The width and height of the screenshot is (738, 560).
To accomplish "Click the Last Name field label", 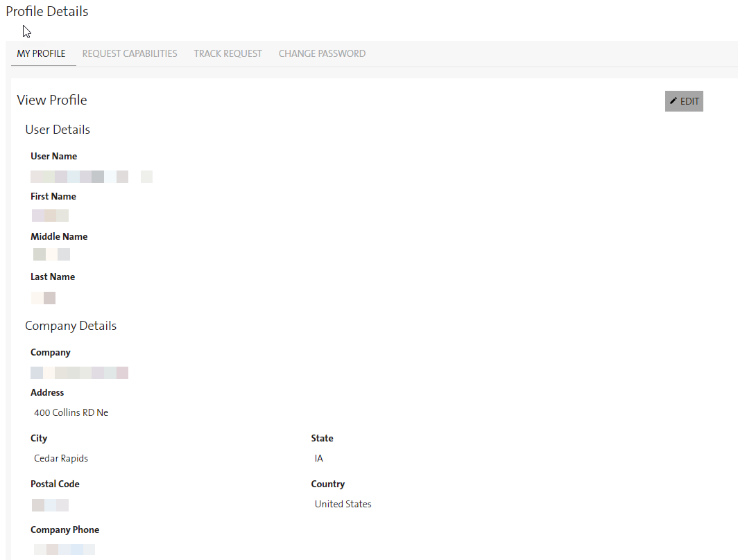I will (53, 277).
